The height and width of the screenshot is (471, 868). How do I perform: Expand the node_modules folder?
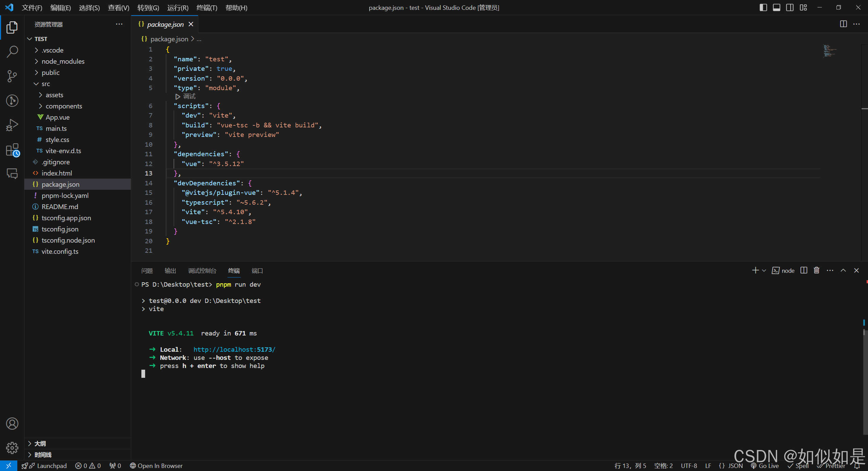(63, 61)
